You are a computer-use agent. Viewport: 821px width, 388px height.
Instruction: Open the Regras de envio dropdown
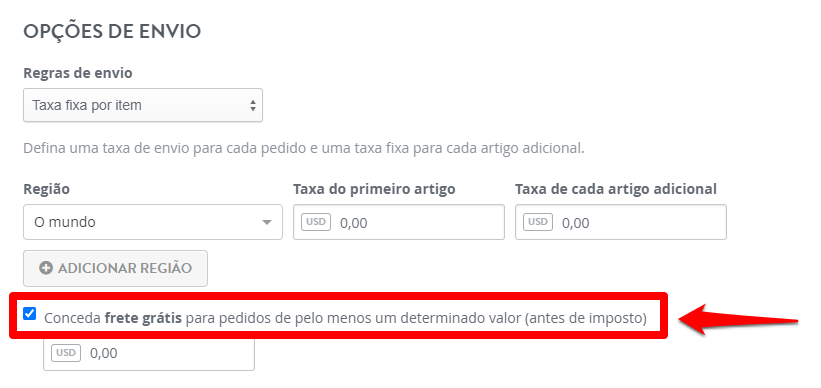[x=143, y=105]
